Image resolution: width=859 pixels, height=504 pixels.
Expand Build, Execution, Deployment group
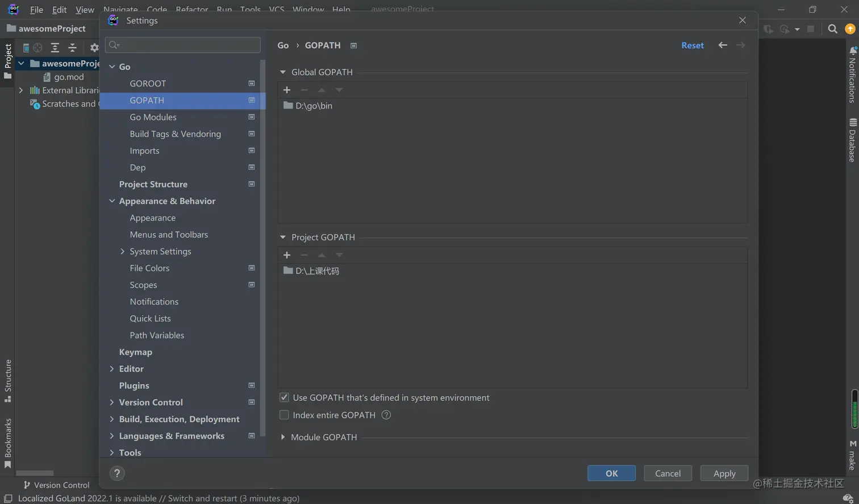point(112,419)
